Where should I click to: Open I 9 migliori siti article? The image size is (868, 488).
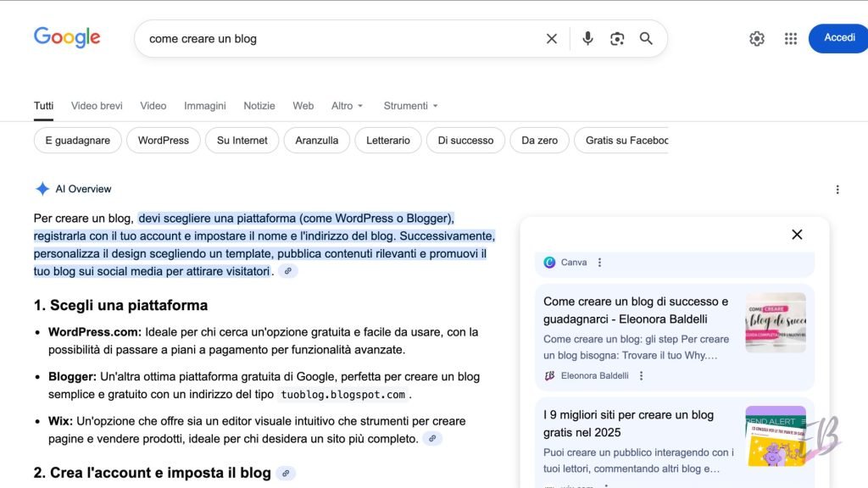[628, 424]
